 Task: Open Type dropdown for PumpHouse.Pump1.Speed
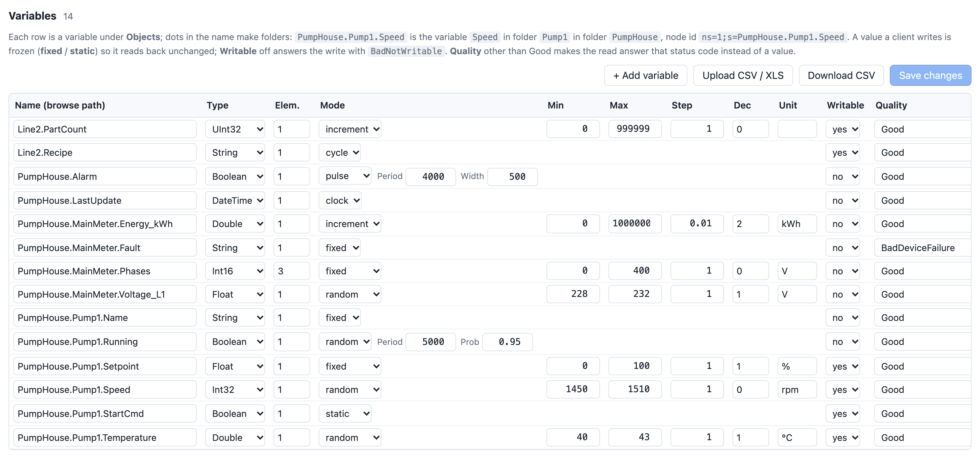point(235,390)
